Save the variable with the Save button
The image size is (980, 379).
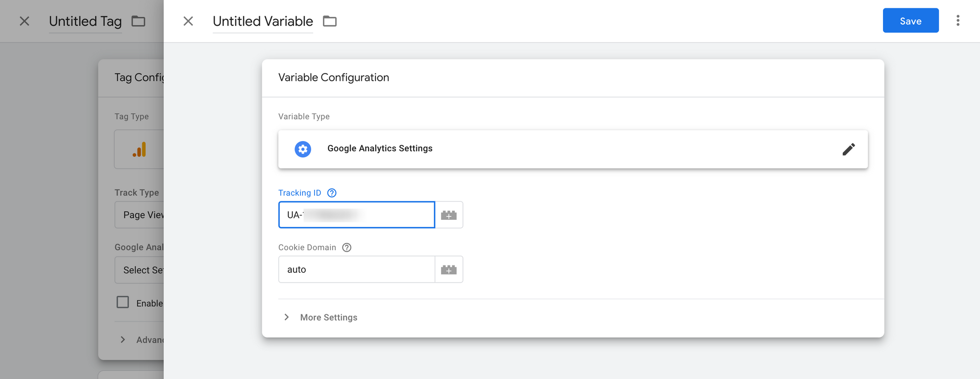click(910, 21)
